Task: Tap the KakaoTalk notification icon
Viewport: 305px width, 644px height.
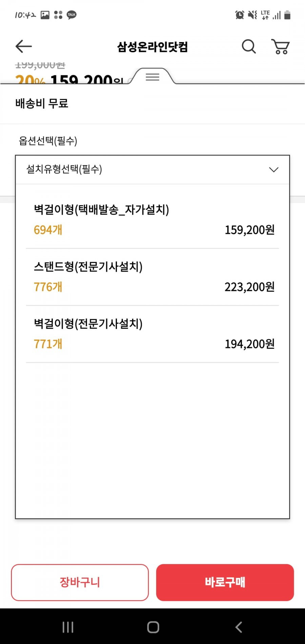Action: (x=72, y=15)
